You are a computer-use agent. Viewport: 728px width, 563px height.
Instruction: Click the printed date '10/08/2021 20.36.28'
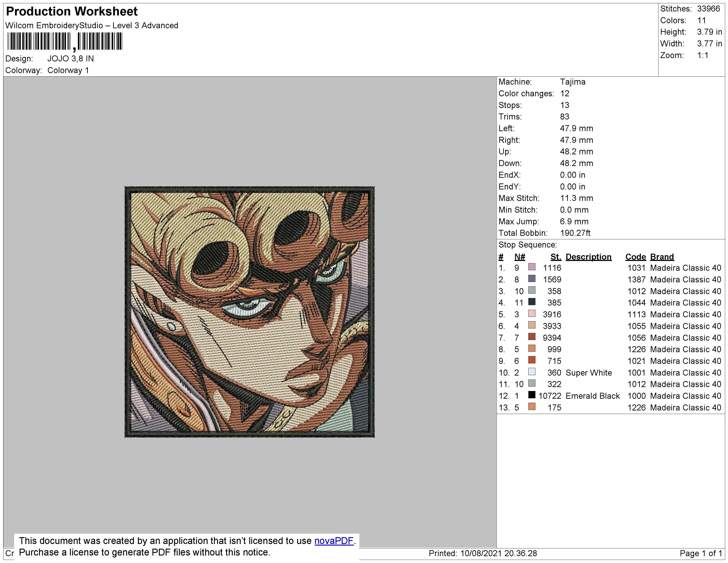coord(499,554)
